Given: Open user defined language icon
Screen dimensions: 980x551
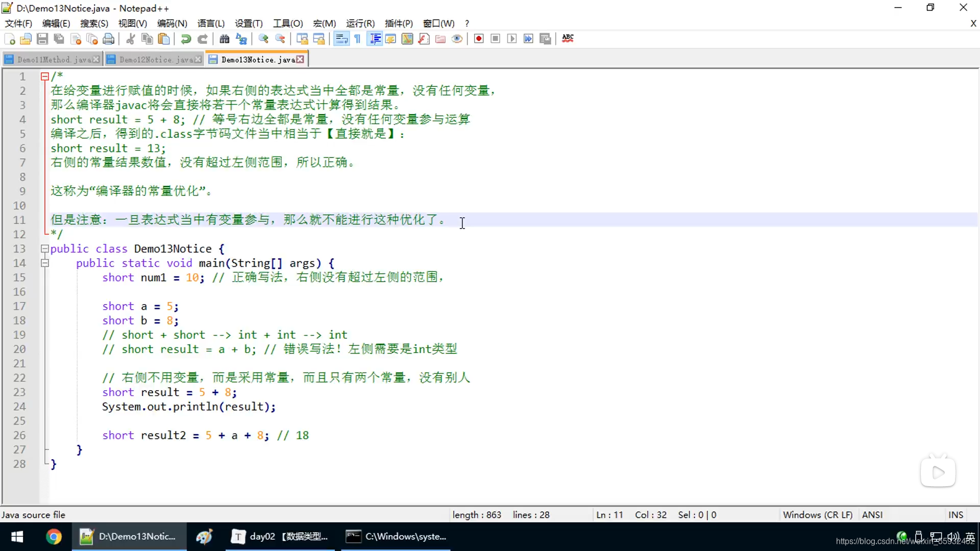Looking at the screenshot, I should [x=391, y=39].
